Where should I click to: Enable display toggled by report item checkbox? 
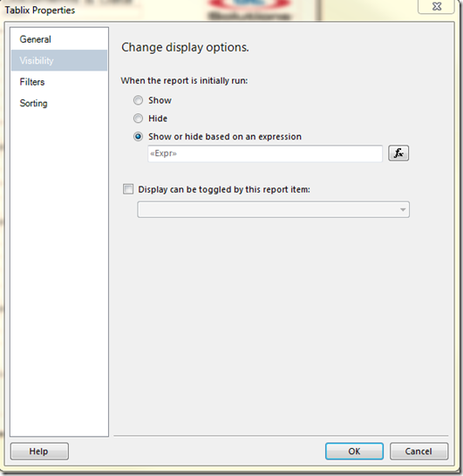point(128,189)
